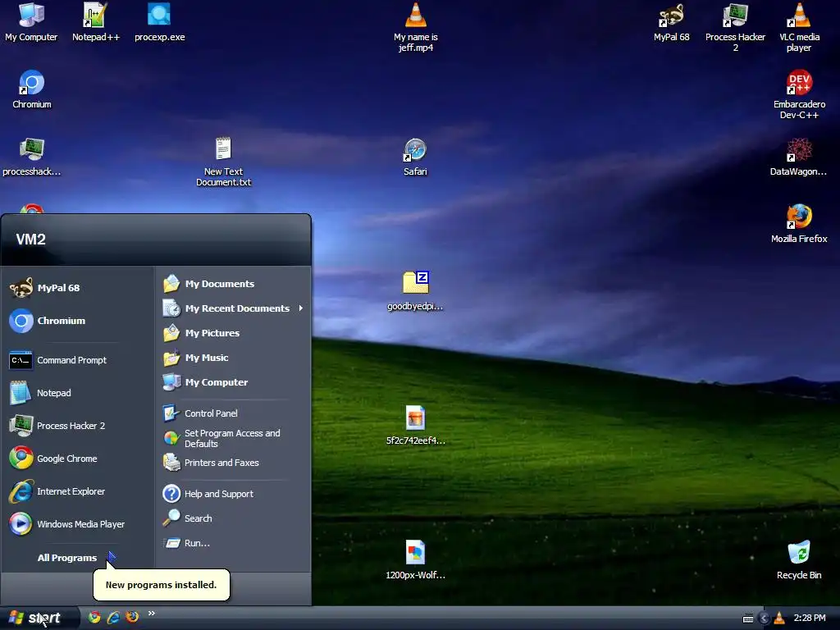Open Notepad from Start menu
This screenshot has height=630, width=840.
(77, 393)
